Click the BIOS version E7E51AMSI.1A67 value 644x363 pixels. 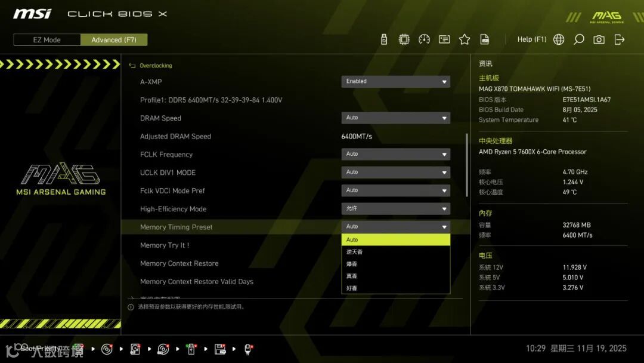click(587, 100)
